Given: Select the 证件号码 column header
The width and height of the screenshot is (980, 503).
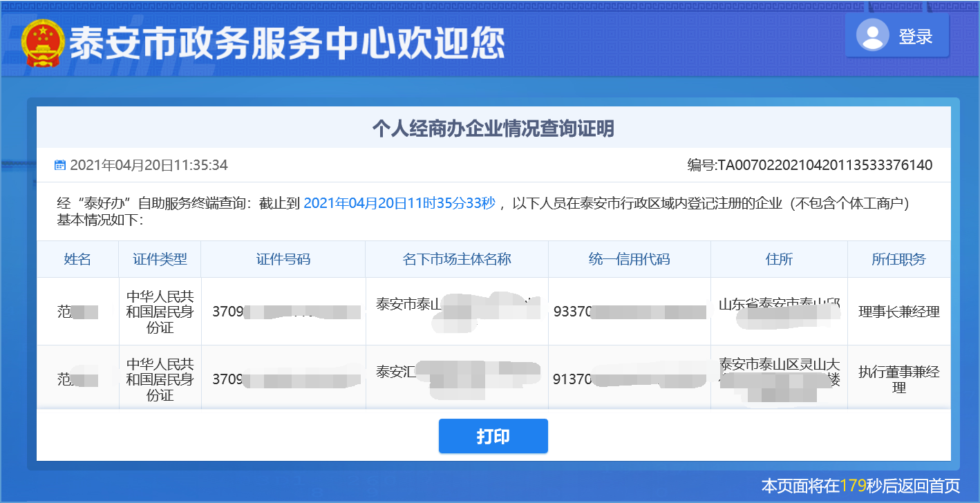Looking at the screenshot, I should click(283, 258).
